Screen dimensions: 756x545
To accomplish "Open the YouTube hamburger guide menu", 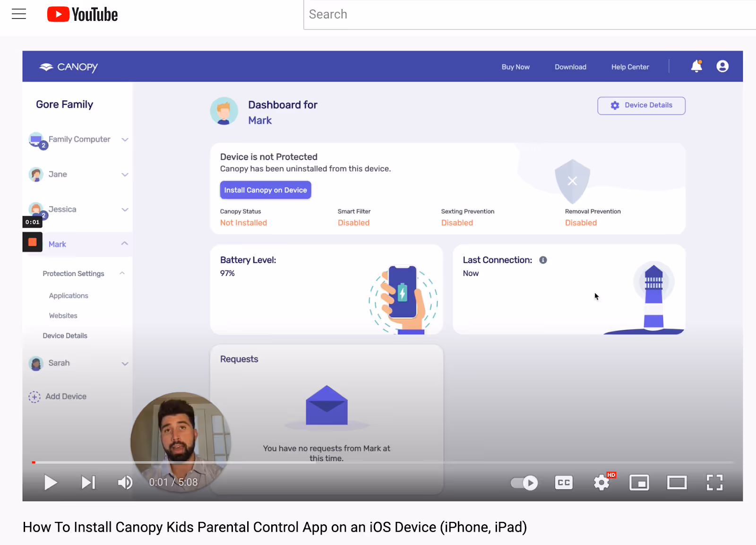I will pos(19,14).
